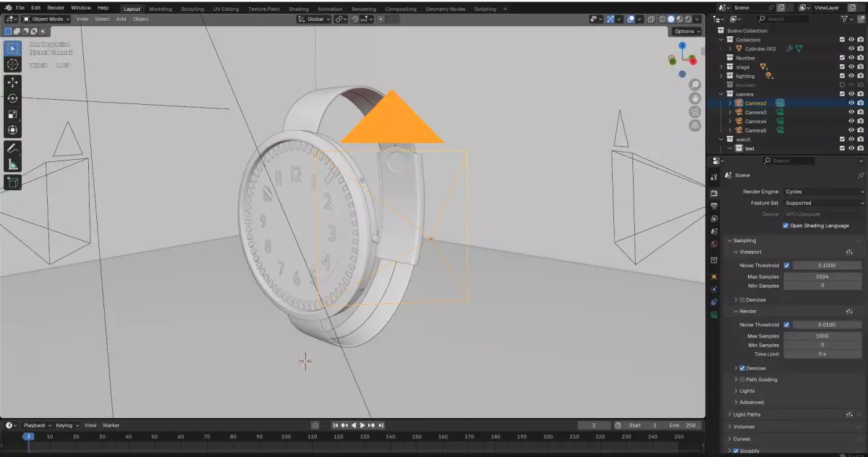Select the Cursor tool in the toolbar
The height and width of the screenshot is (457, 868).
coord(12,64)
